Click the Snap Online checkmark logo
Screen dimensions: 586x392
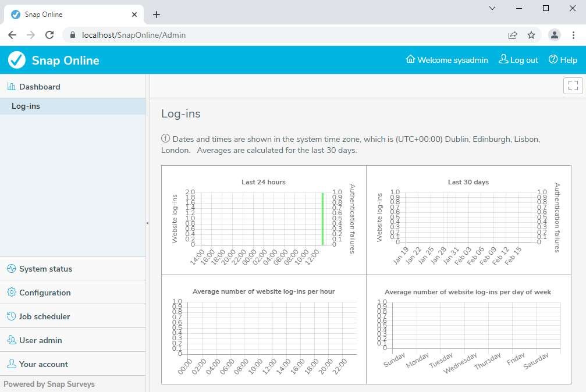[17, 60]
